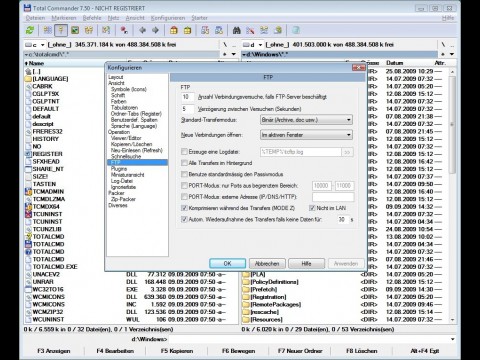Click the resume timeout field showing 30

click(343, 220)
